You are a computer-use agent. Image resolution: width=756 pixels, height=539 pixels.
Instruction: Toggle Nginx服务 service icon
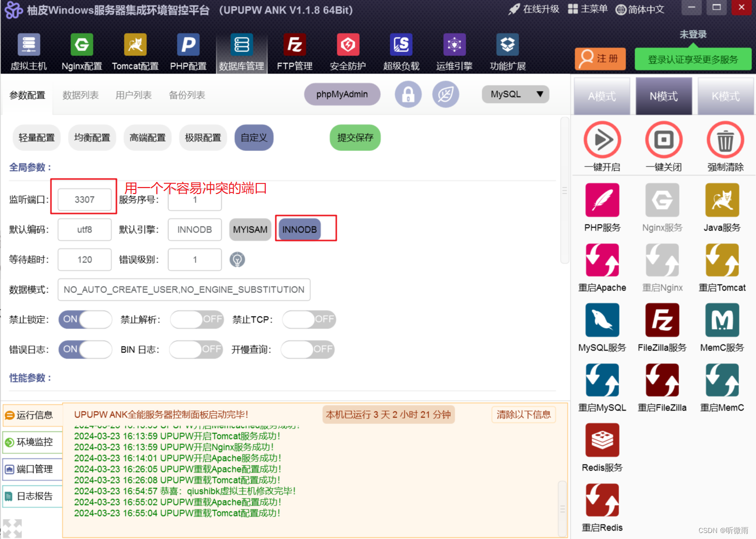[662, 200]
